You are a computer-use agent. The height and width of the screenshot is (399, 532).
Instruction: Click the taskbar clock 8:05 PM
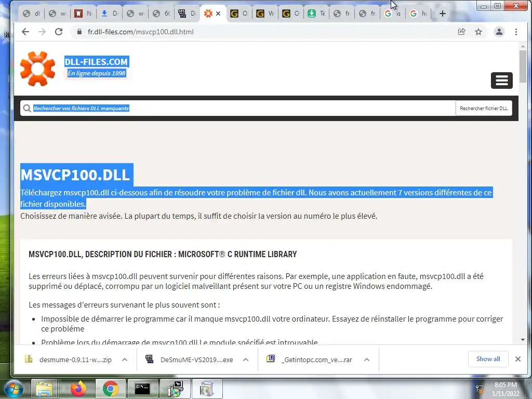506,385
